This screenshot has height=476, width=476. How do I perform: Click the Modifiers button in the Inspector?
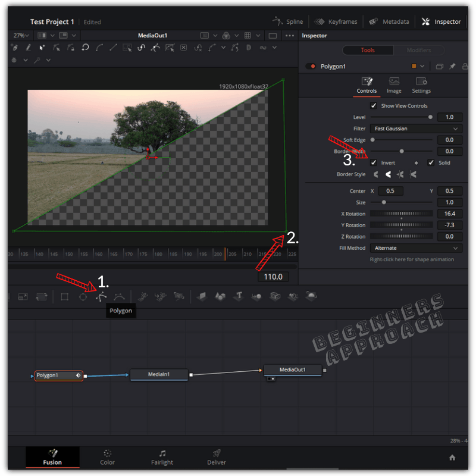pos(419,50)
